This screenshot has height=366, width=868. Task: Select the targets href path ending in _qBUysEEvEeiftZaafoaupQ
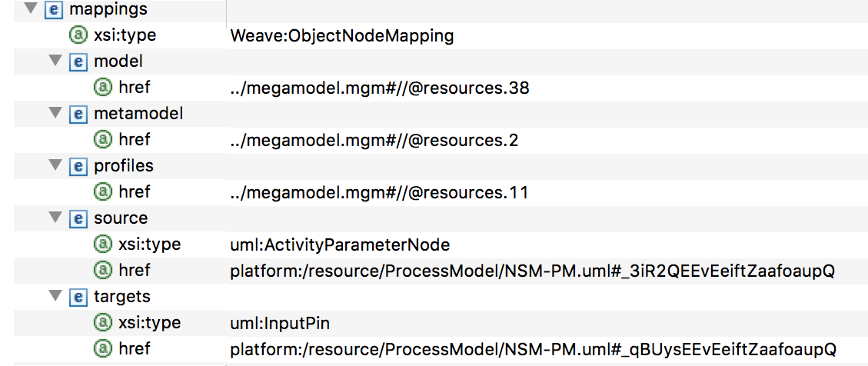[532, 349]
